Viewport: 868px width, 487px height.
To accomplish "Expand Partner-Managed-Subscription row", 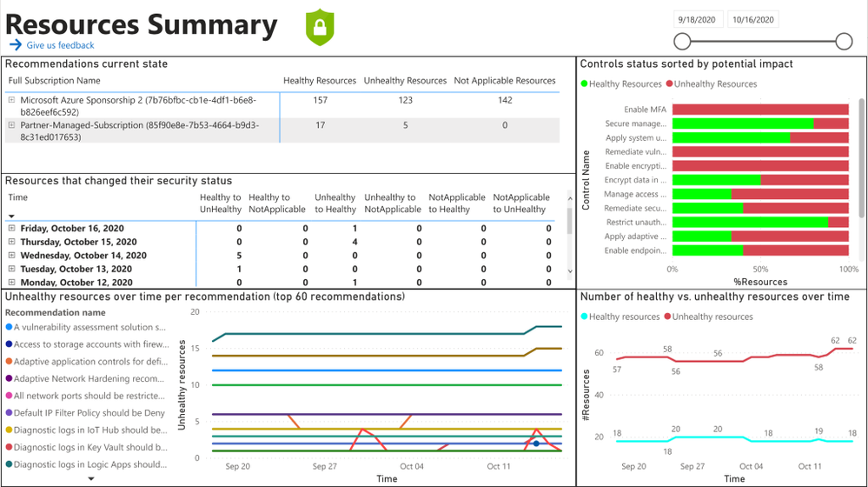I will click(11, 125).
